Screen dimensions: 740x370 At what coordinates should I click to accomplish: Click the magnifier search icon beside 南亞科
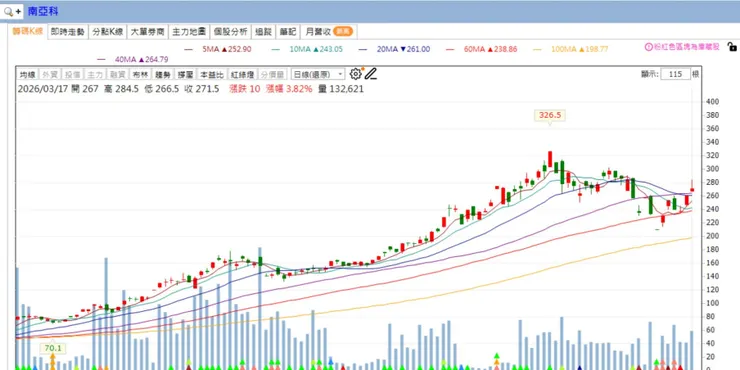(8, 11)
